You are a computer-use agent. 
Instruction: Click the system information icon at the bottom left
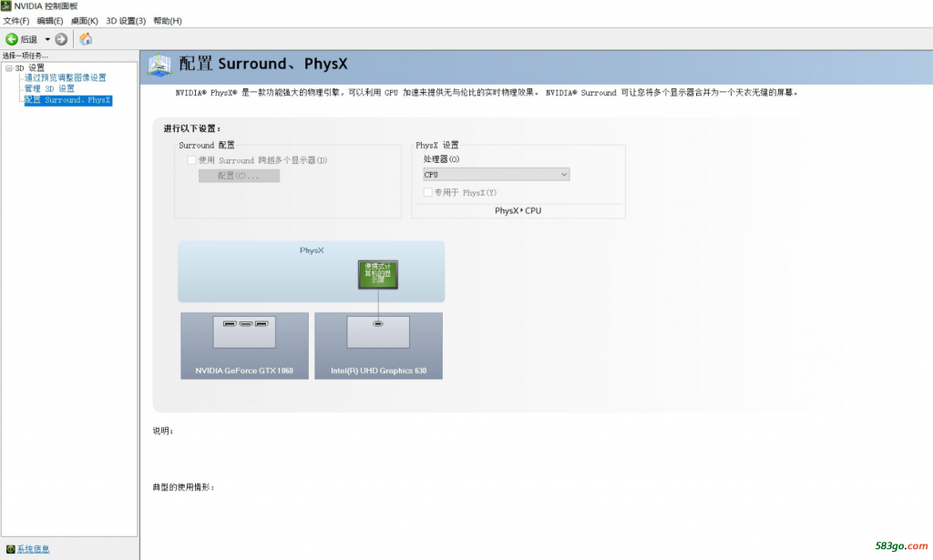[10, 549]
